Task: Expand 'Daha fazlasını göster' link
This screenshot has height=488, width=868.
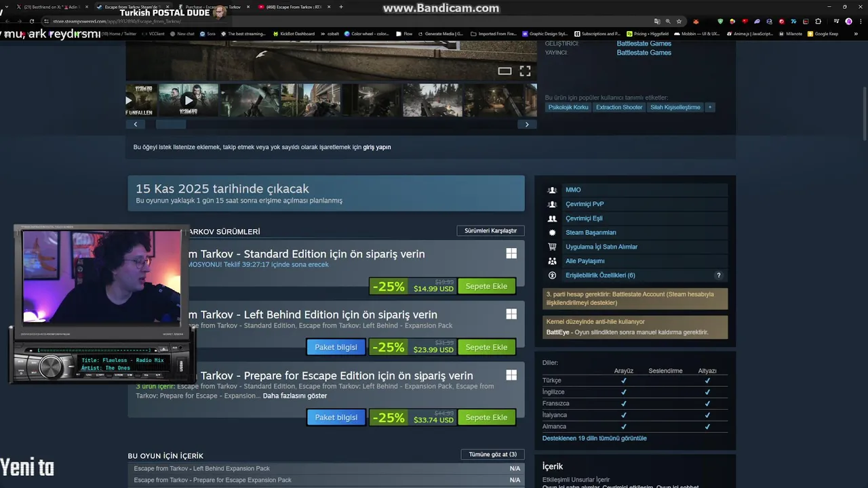Action: click(294, 396)
